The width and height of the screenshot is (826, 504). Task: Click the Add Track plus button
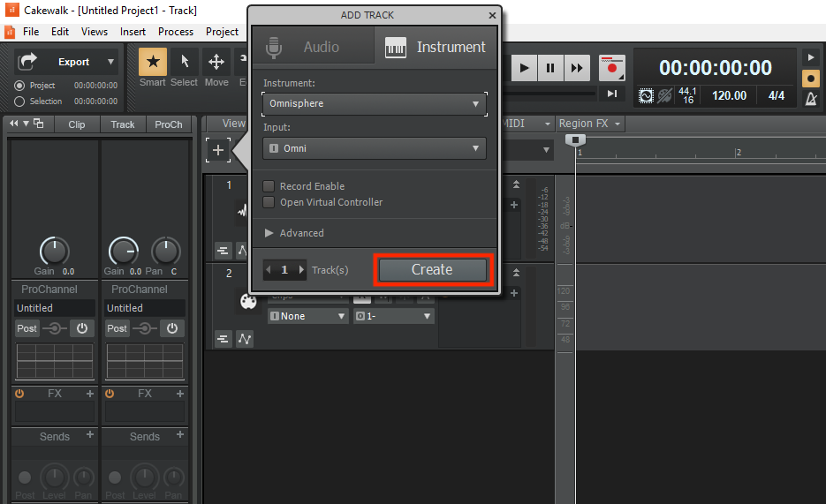pyautogui.click(x=218, y=150)
